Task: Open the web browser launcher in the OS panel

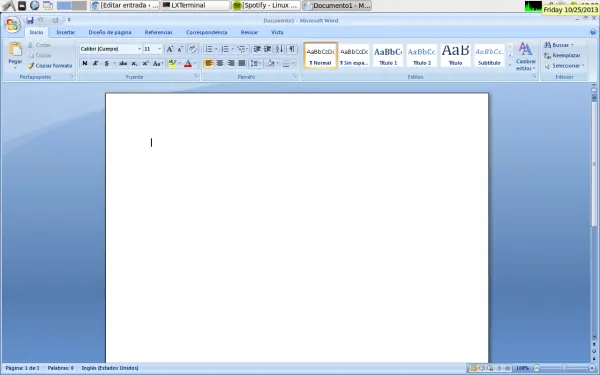Action: pos(35,5)
